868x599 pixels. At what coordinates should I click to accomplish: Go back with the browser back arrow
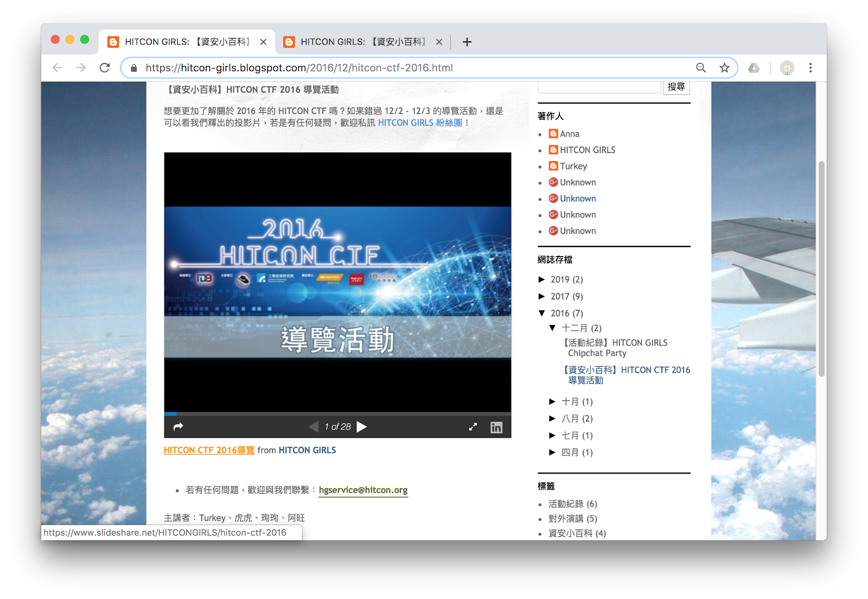click(58, 68)
